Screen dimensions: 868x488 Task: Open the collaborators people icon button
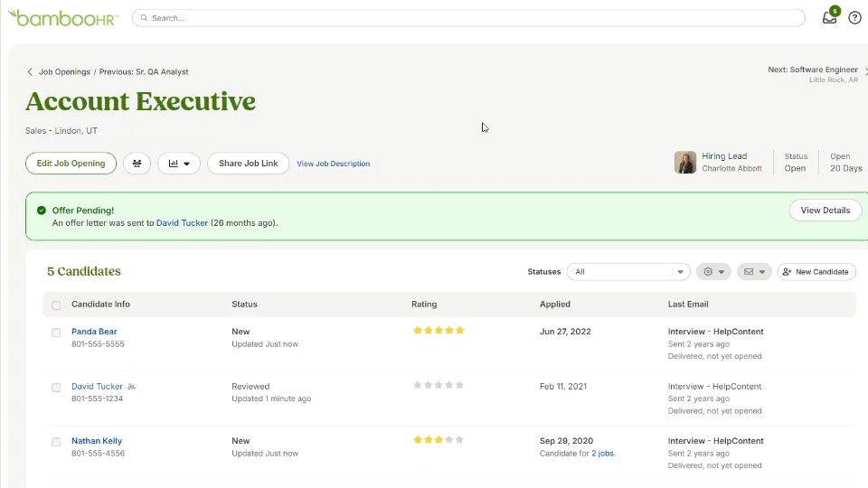137,164
